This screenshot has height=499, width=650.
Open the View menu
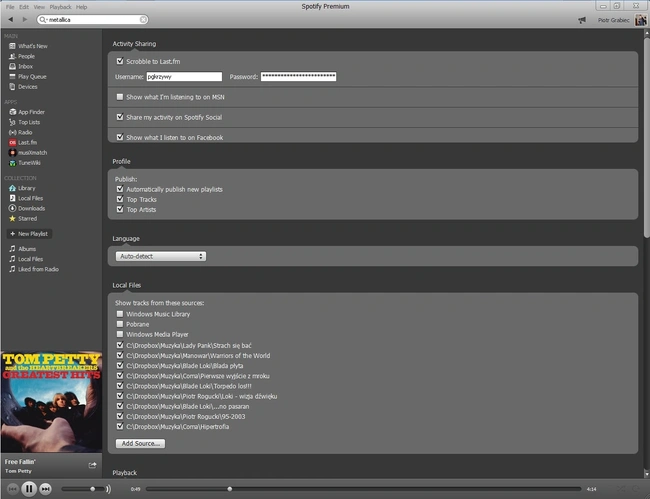39,7
